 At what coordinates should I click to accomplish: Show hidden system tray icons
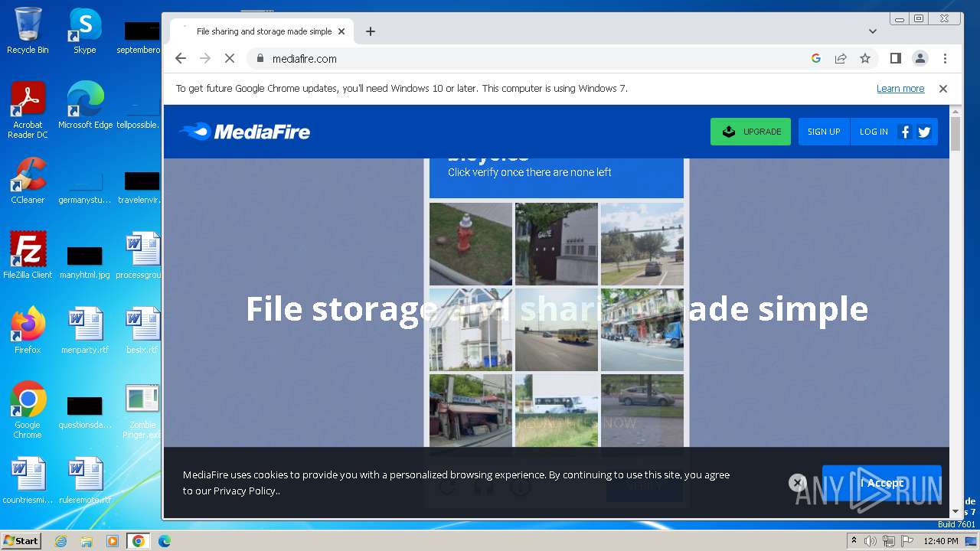click(x=854, y=541)
